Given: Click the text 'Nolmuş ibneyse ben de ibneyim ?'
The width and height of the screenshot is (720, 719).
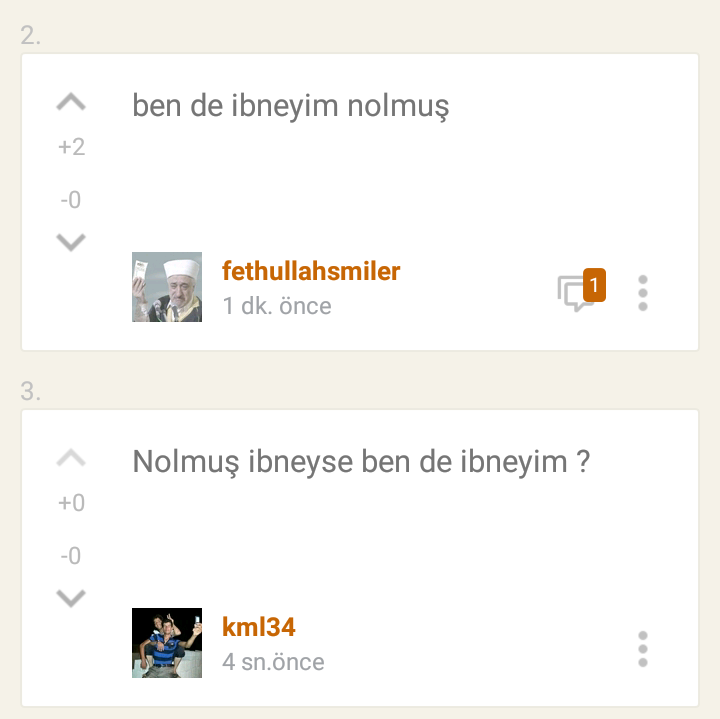Looking at the screenshot, I should (361, 462).
